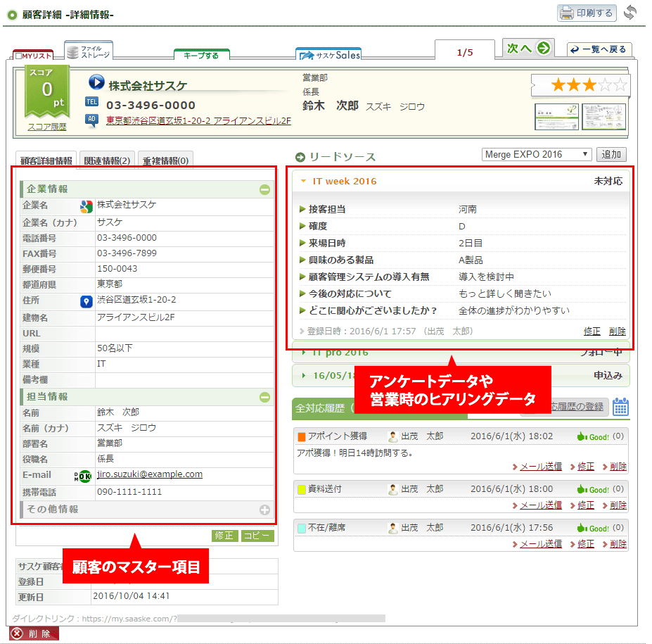
Task: Switch to the 重複情報(0) tab
Action: 165,160
